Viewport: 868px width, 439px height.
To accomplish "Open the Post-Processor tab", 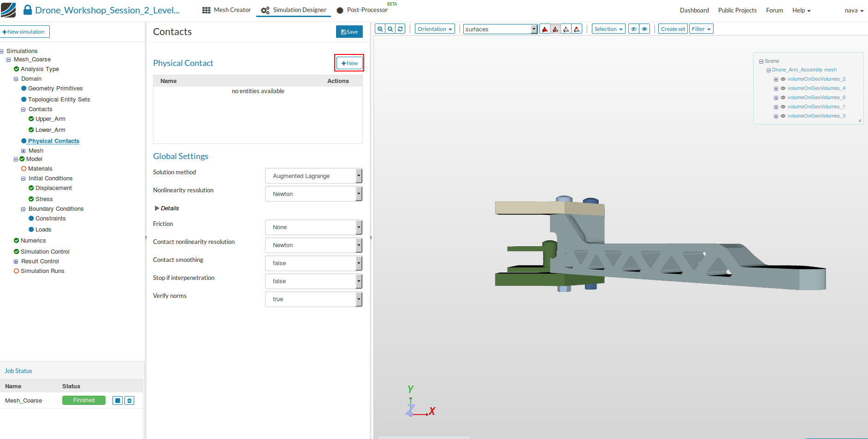I will (x=362, y=10).
